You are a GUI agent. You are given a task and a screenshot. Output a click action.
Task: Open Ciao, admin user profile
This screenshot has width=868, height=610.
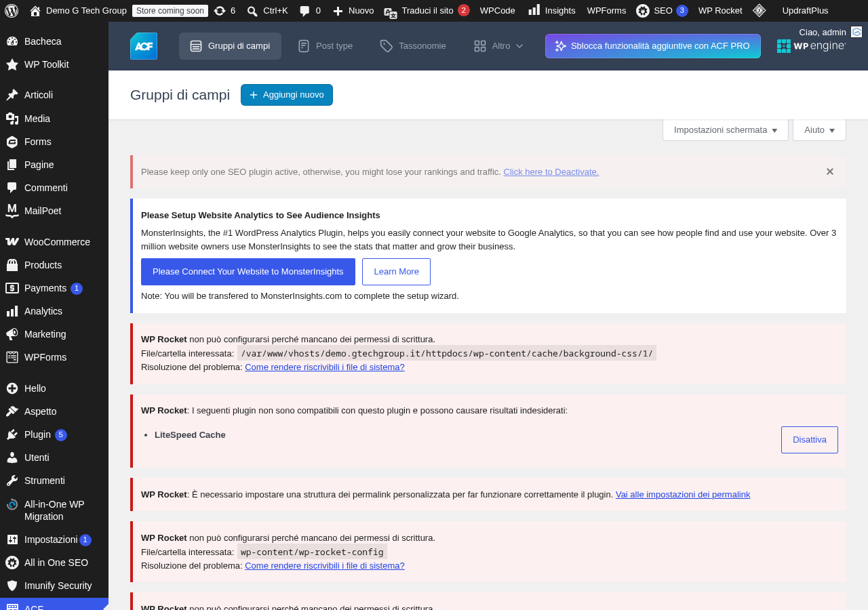[830, 32]
